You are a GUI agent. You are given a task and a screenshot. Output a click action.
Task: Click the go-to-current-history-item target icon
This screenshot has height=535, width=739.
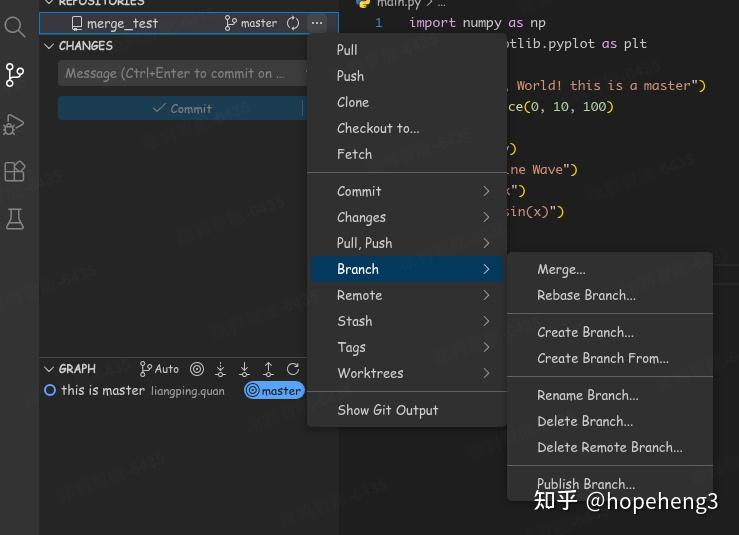point(197,369)
